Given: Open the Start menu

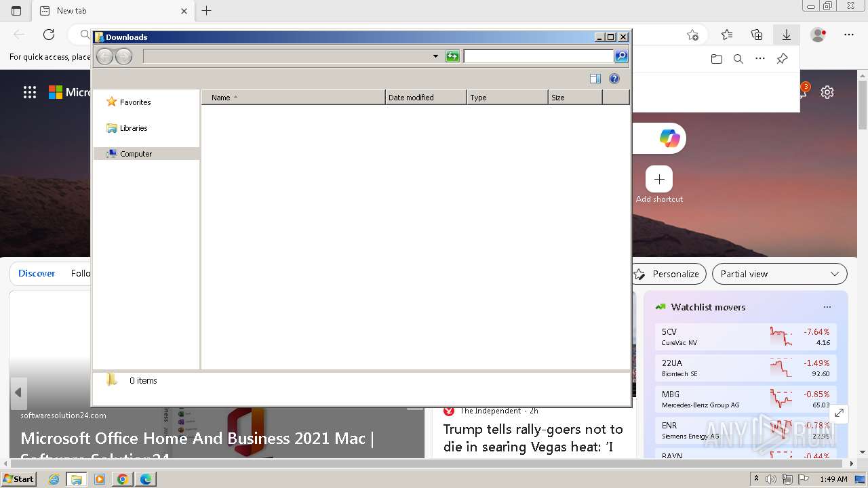Looking at the screenshot, I should click(x=18, y=479).
